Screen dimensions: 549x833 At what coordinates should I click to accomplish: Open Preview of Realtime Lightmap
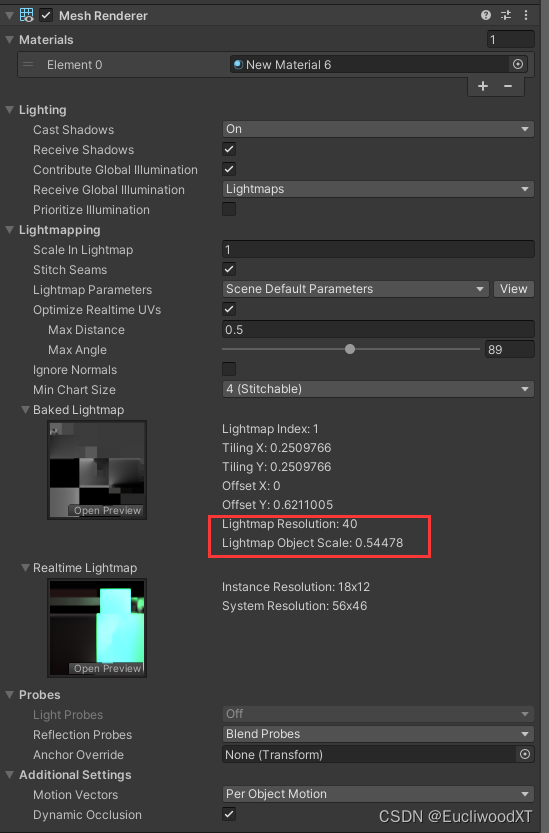[107, 668]
